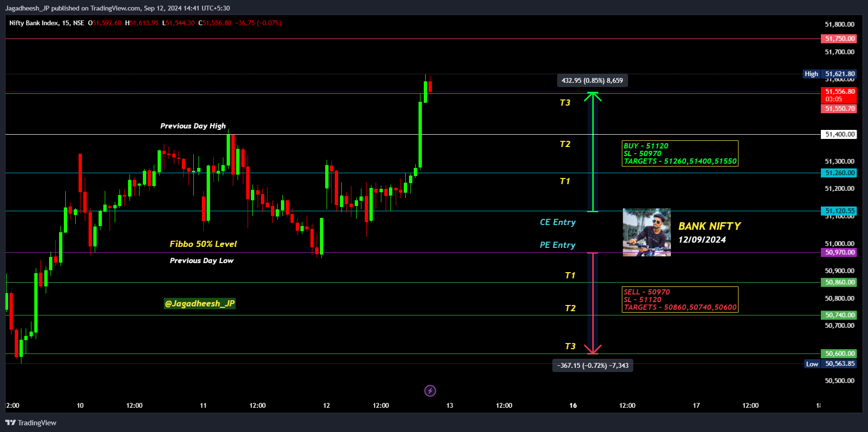The height and width of the screenshot is (432, 868).
Task: Click the 50,740.00 green price label
Action: [839, 315]
